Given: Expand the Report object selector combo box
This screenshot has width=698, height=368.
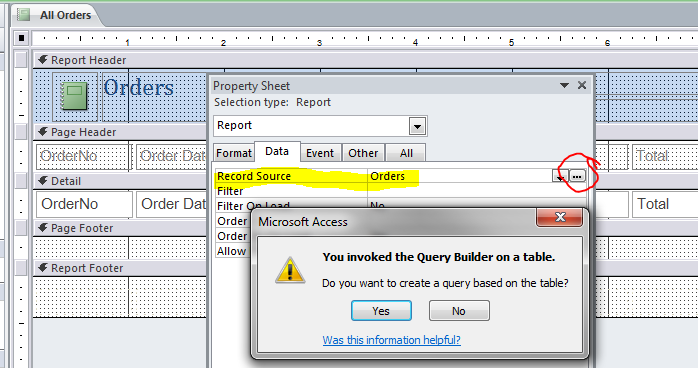Looking at the screenshot, I should click(417, 126).
